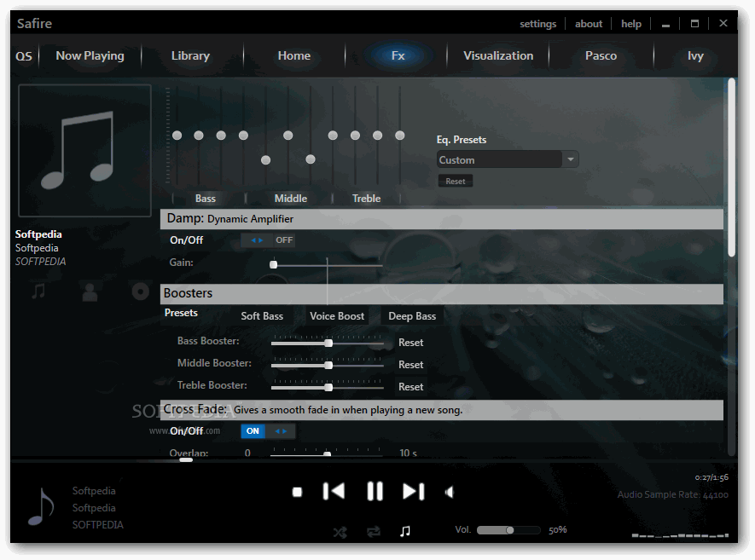Select the Treble equalizer range label
This screenshot has width=755, height=560.
tap(367, 199)
